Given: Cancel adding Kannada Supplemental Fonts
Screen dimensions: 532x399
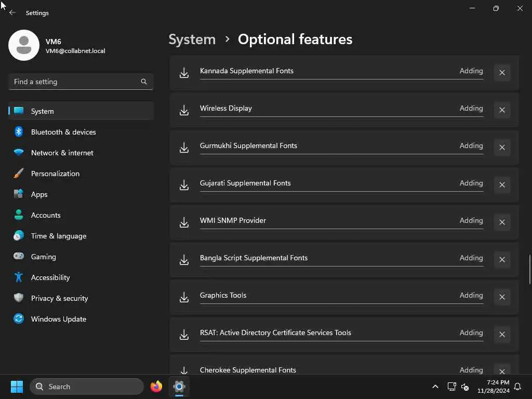Looking at the screenshot, I should 502,73.
